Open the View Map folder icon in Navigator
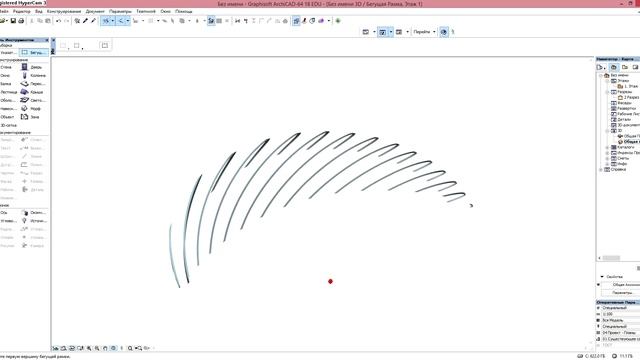 (x=625, y=67)
